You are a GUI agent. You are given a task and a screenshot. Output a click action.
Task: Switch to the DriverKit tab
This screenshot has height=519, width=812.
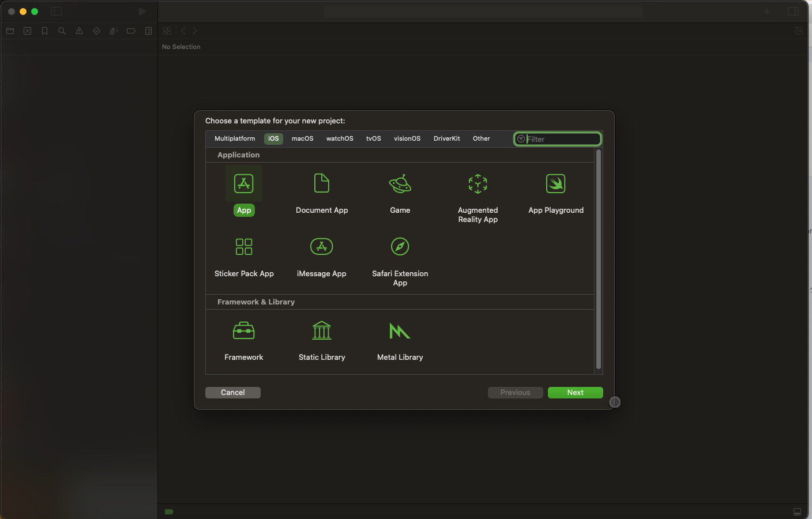[x=447, y=138]
